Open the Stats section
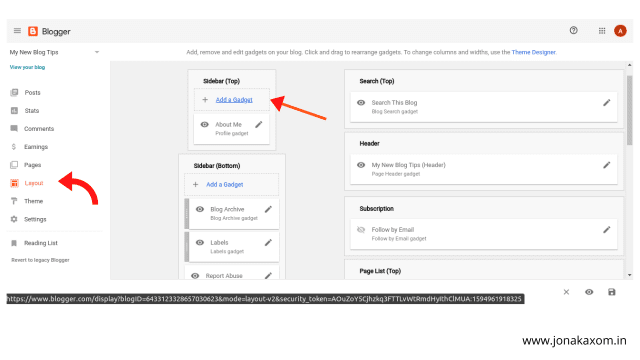The image size is (640, 360). (31, 111)
